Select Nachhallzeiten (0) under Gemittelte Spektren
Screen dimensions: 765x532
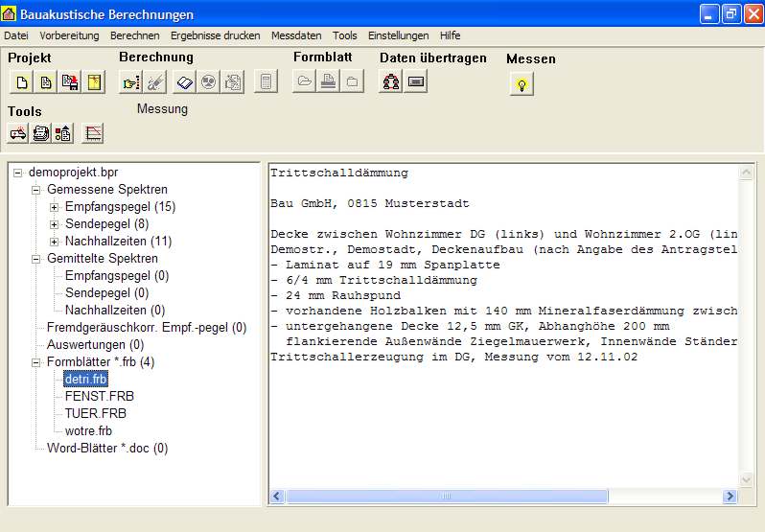coord(115,311)
